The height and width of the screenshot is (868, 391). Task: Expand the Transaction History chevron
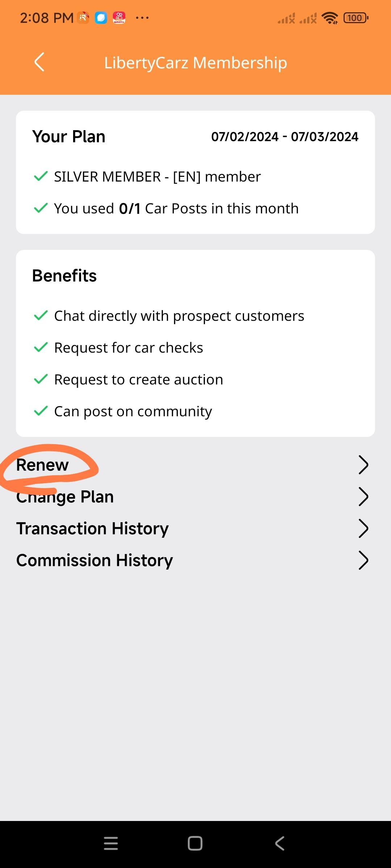point(363,528)
